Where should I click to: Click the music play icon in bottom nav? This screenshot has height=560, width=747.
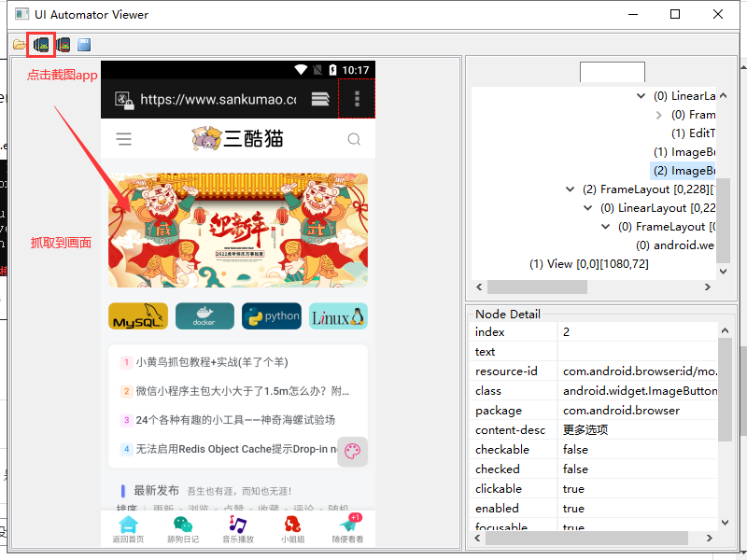pyautogui.click(x=237, y=528)
